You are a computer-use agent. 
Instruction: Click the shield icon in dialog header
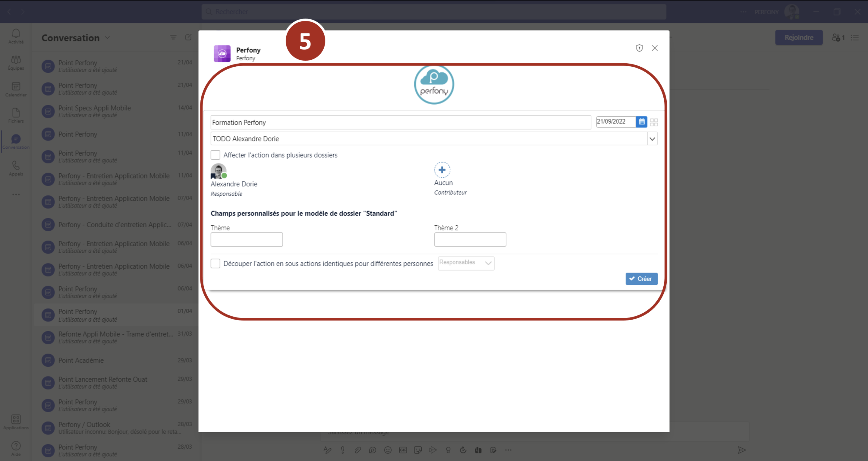click(639, 48)
